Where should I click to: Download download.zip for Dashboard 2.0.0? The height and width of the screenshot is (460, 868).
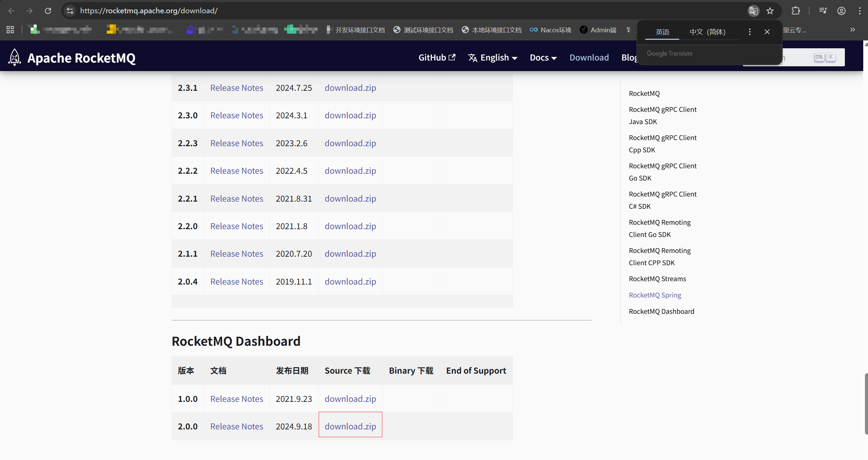[x=350, y=426]
